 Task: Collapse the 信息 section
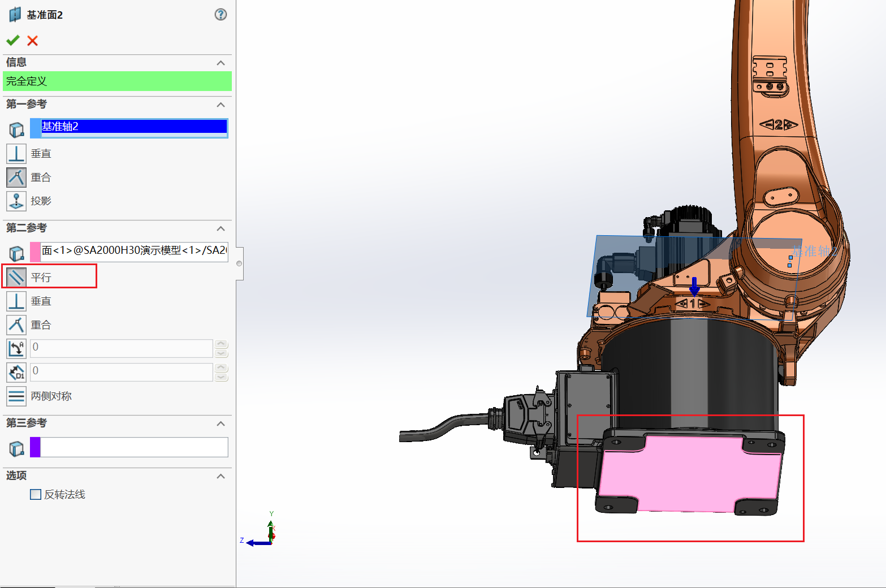pos(221,63)
